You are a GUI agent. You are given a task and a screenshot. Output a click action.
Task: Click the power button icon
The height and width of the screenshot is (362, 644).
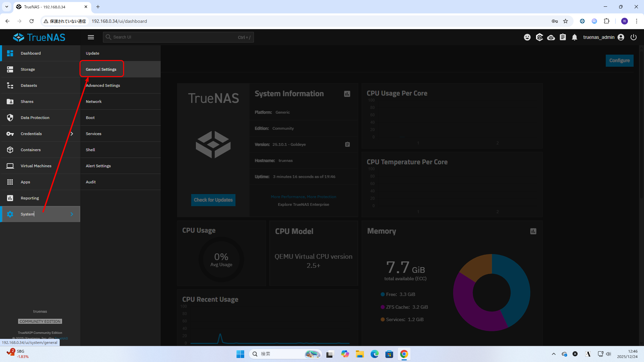coord(634,37)
